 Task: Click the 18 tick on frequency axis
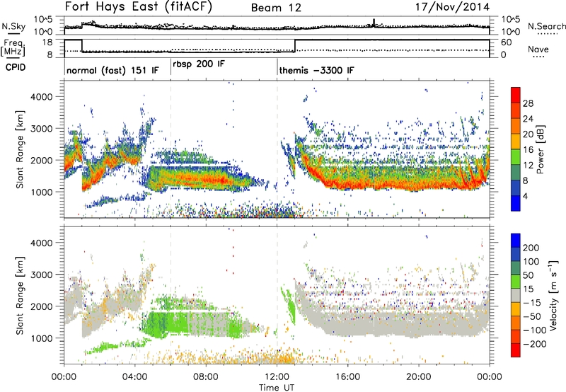click(x=47, y=42)
